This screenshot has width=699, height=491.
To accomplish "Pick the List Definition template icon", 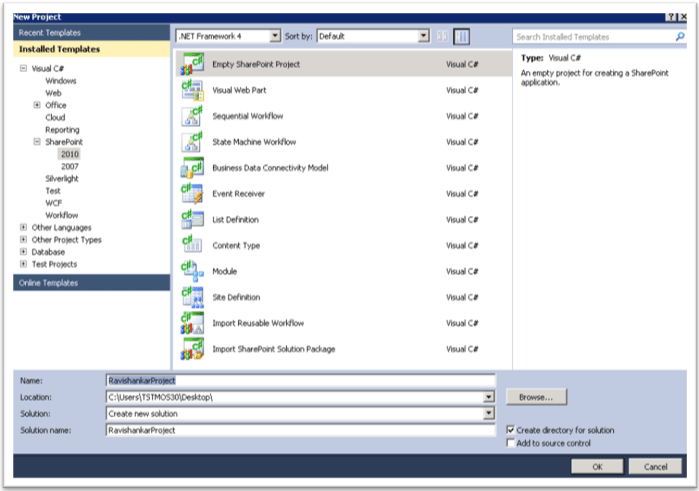I will 192,219.
